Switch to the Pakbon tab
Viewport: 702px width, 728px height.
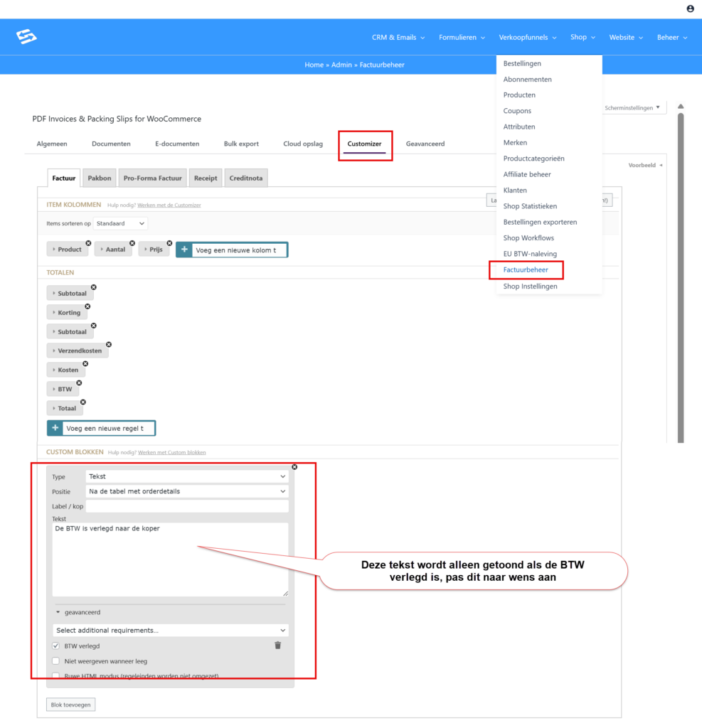click(100, 178)
